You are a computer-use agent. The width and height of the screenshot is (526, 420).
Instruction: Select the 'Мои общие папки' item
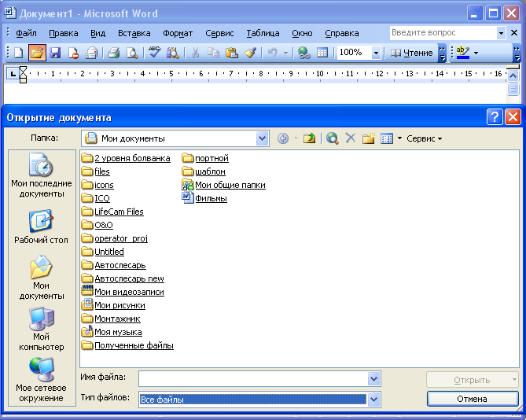coord(223,185)
